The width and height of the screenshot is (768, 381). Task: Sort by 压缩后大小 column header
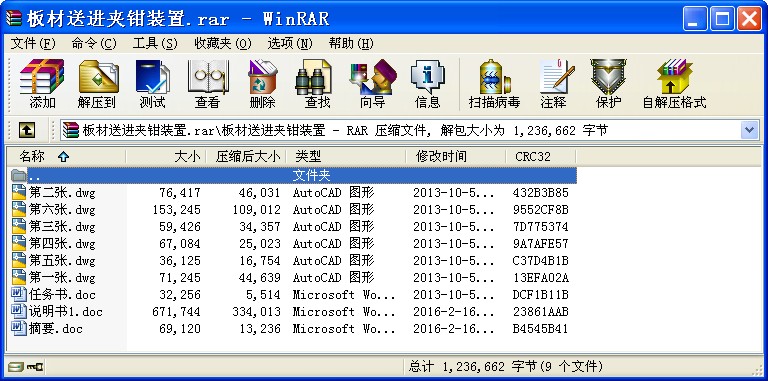pos(245,157)
